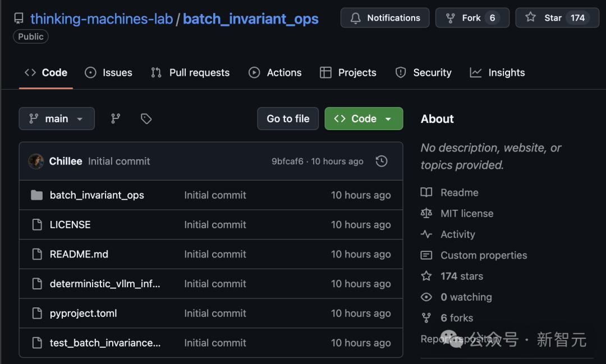Open the MIT license link
The height and width of the screenshot is (364, 606).
466,213
